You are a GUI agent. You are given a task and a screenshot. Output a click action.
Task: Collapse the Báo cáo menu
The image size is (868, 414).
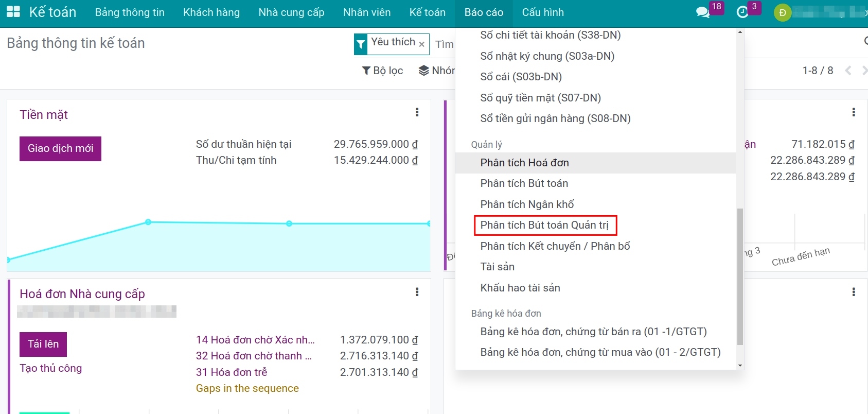coord(484,12)
